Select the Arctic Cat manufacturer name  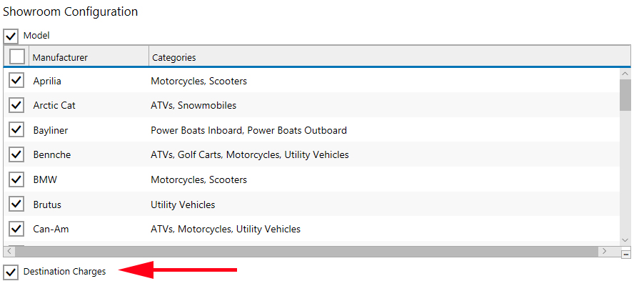click(x=54, y=105)
